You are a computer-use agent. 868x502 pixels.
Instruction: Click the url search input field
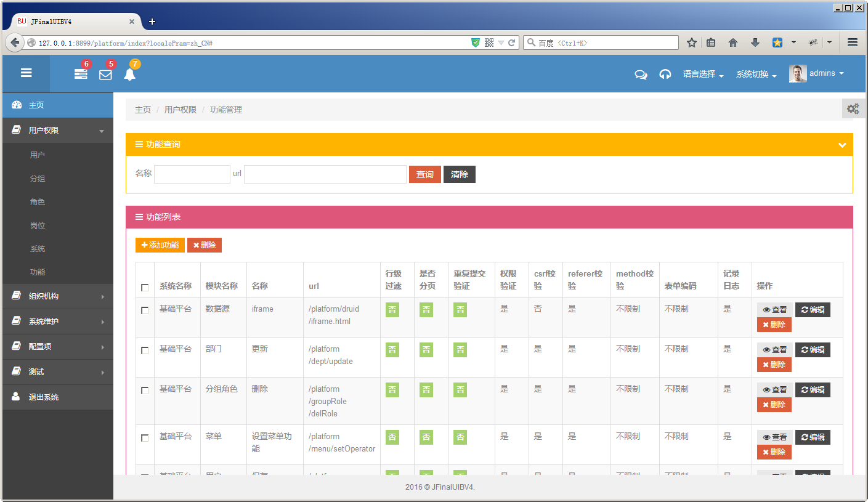click(x=325, y=174)
